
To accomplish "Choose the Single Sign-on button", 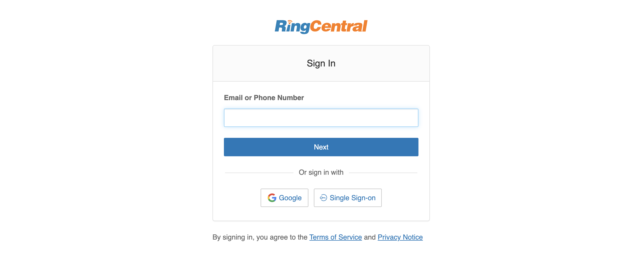I will click(x=348, y=198).
